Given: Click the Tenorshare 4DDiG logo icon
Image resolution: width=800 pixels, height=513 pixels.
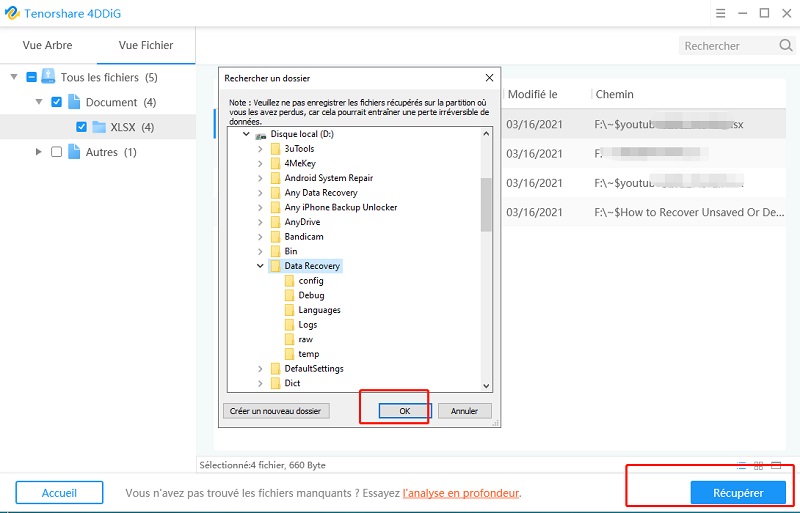Looking at the screenshot, I should click(x=12, y=13).
